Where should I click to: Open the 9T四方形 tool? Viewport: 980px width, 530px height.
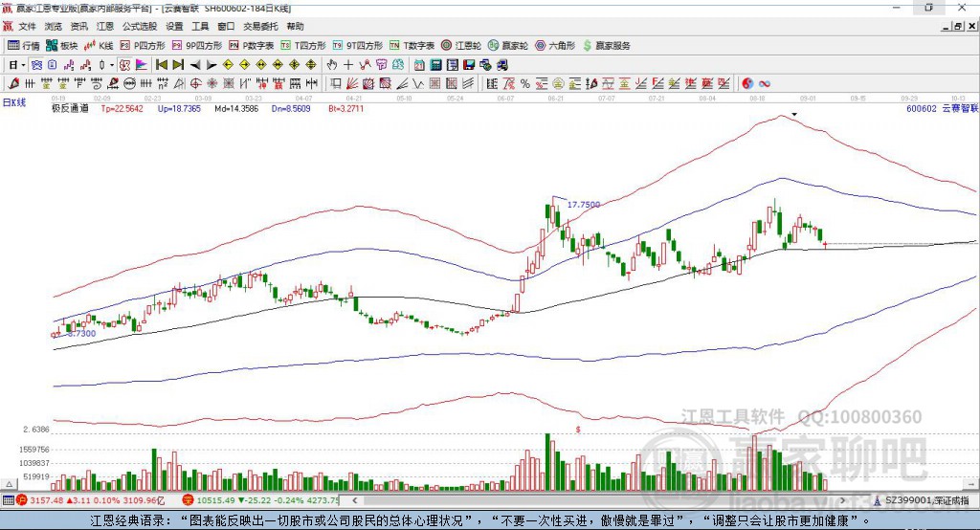358,46
